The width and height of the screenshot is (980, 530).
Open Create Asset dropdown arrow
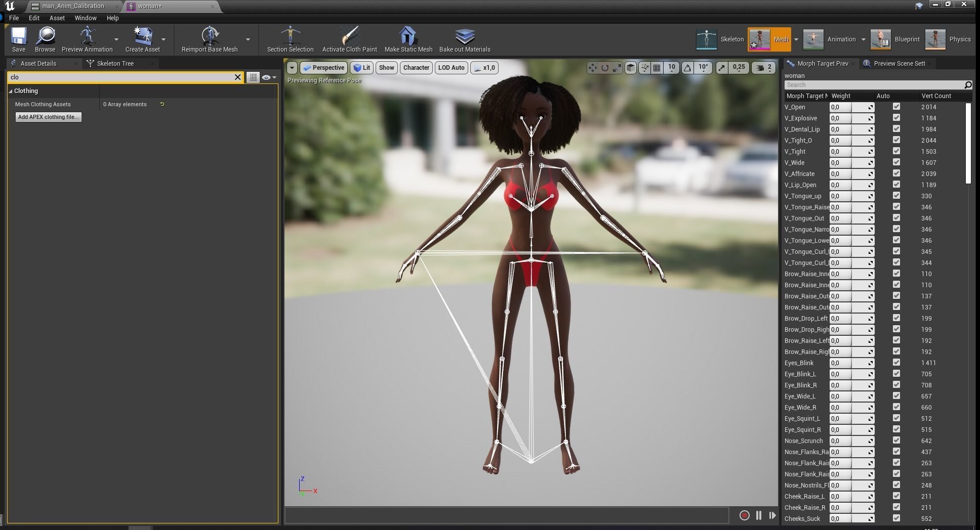point(164,39)
